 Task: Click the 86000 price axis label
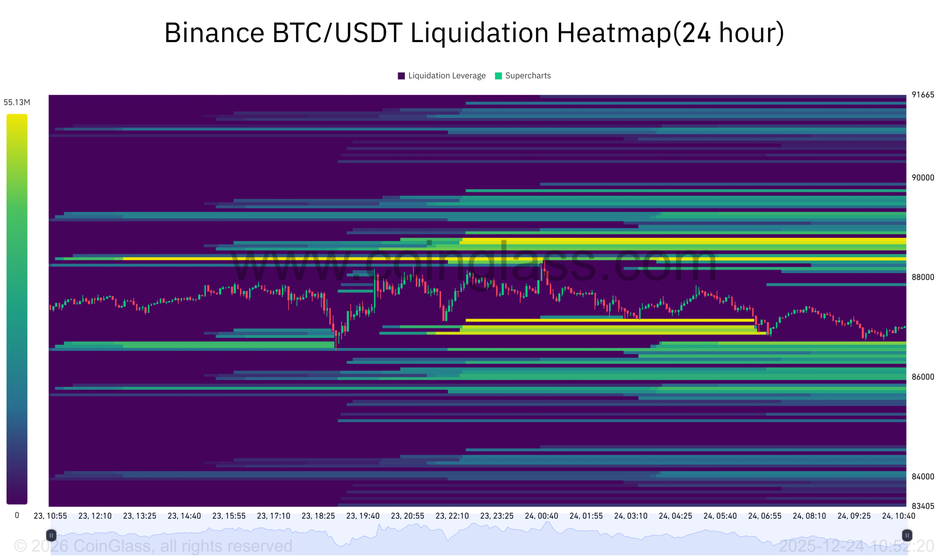pyautogui.click(x=923, y=377)
